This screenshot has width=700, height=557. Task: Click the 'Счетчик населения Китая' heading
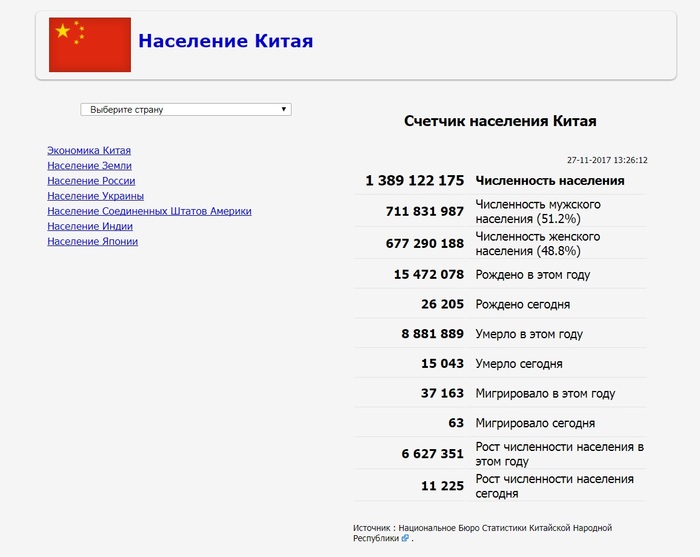click(500, 121)
